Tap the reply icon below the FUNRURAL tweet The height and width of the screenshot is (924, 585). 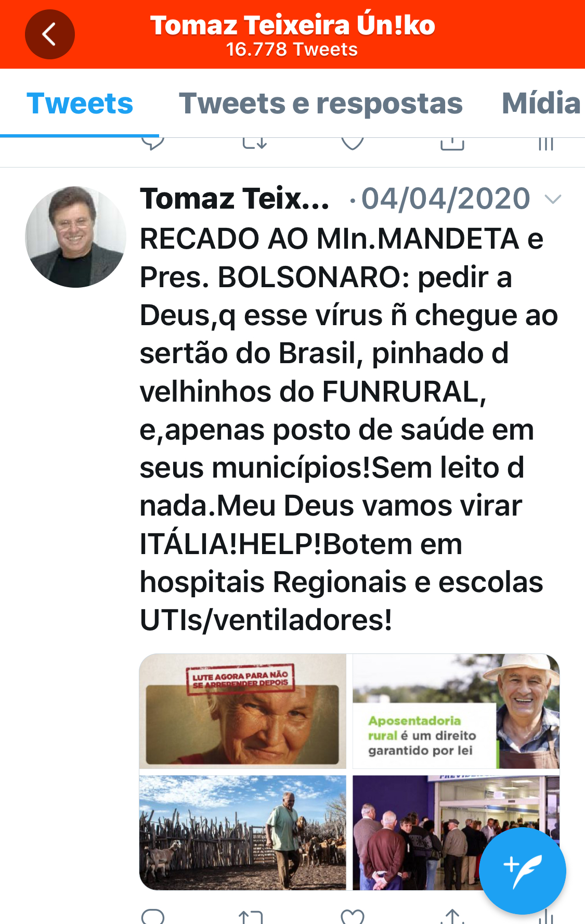[x=153, y=917]
